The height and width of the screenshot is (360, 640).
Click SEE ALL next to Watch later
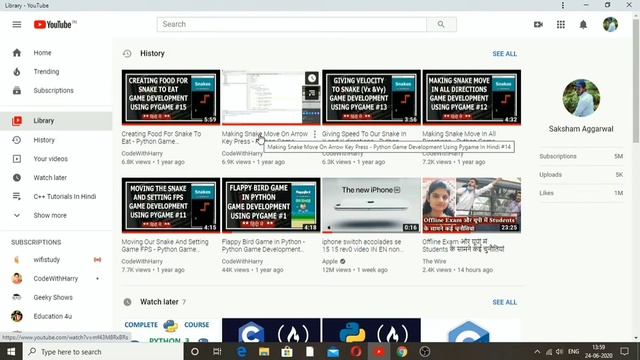pyautogui.click(x=504, y=302)
